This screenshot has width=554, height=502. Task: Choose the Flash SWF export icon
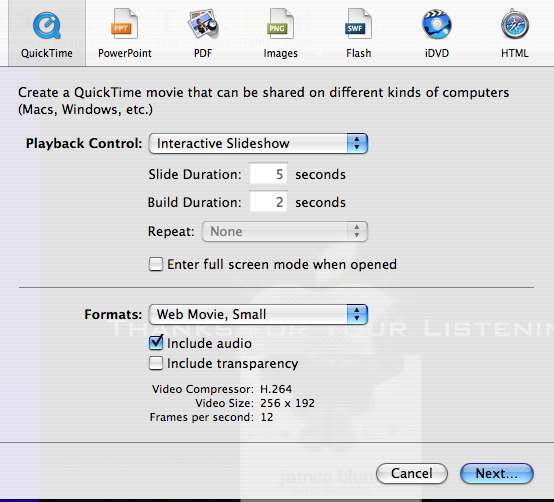(x=358, y=24)
